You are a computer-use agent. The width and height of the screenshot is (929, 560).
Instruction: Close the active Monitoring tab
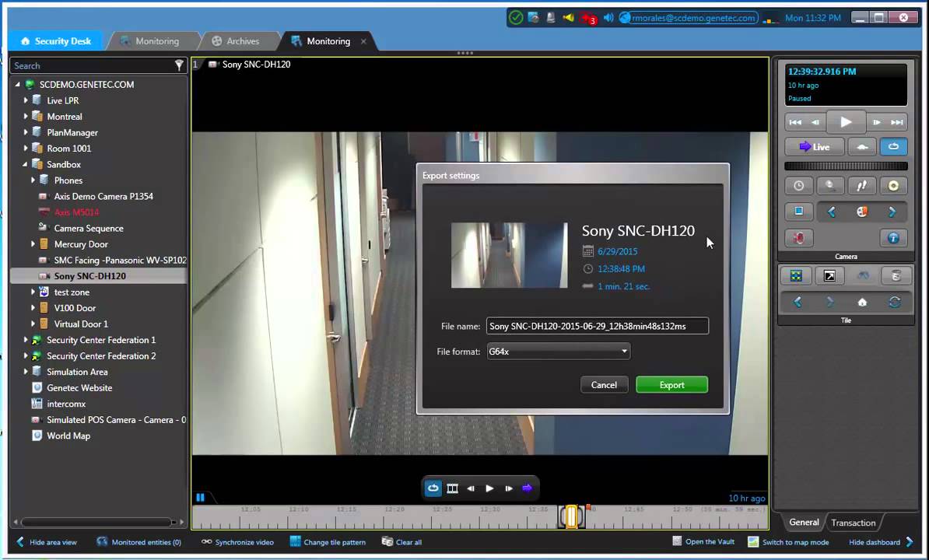[363, 41]
